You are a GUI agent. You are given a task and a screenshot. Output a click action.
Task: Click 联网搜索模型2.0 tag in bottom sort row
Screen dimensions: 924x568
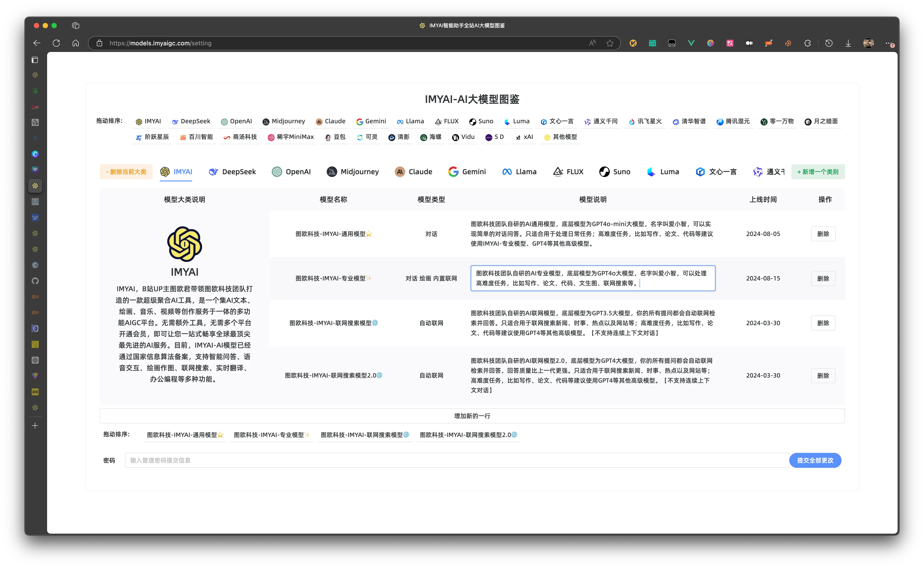pyautogui.click(x=468, y=435)
